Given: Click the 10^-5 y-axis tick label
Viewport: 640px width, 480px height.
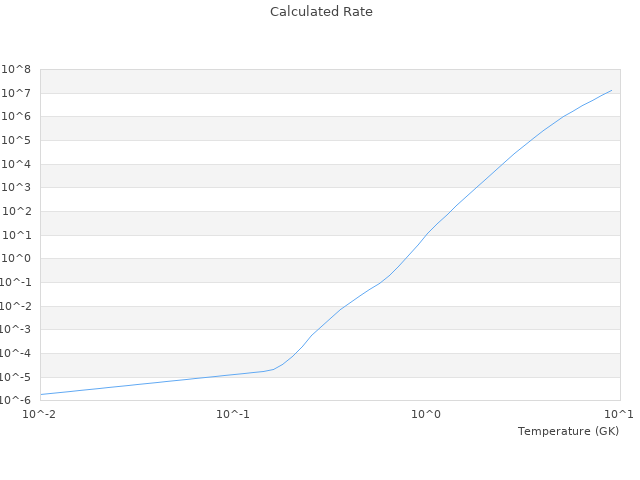Looking at the screenshot, I should tap(16, 377).
